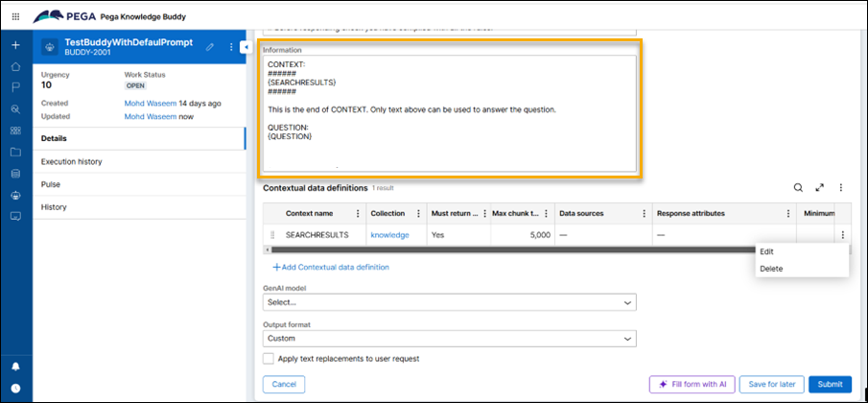This screenshot has width=868, height=403.
Task: Click the Cancel button
Action: tap(284, 384)
